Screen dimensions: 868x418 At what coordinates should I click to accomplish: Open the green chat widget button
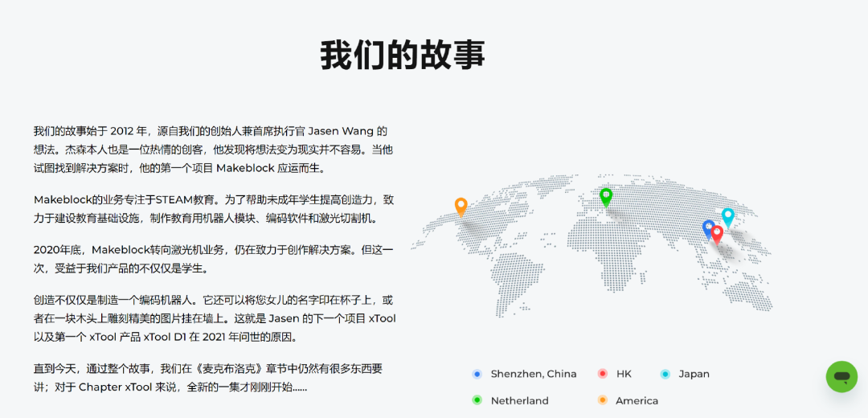(841, 377)
